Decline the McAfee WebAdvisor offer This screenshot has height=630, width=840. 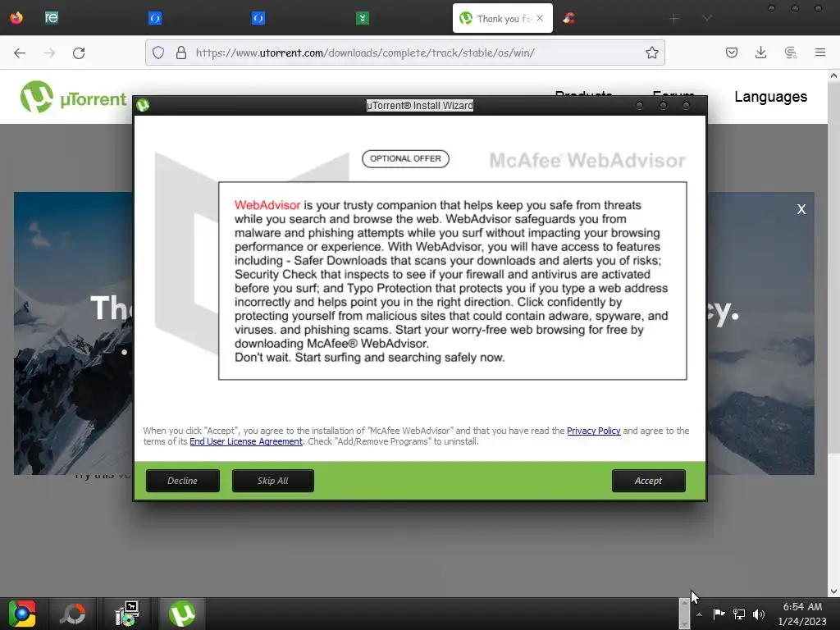coord(183,481)
